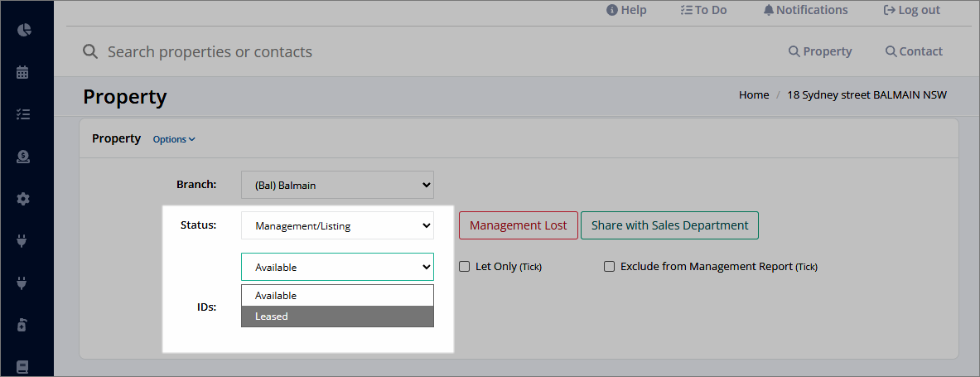Click the 18 Sydney street BALMAIN NSW breadcrumb

click(x=867, y=95)
